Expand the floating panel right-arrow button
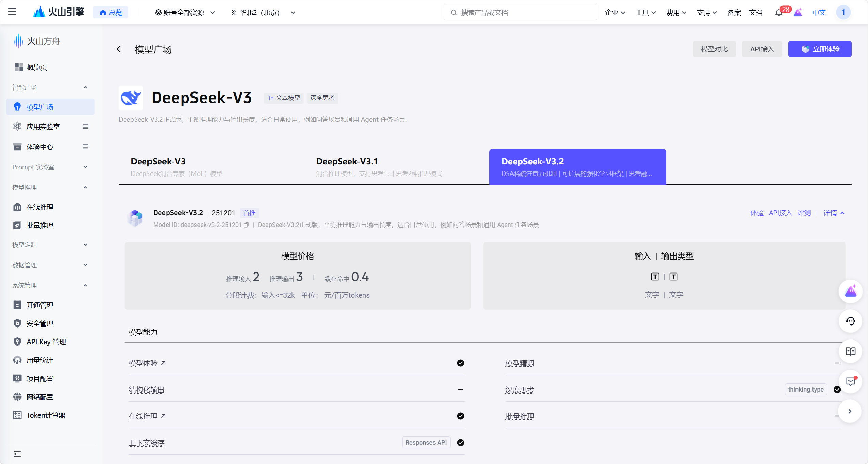The height and width of the screenshot is (464, 868). [850, 411]
